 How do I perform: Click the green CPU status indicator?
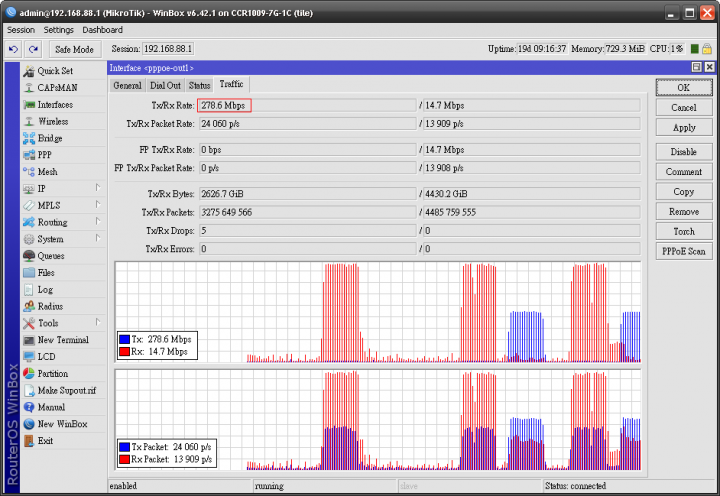coord(695,49)
